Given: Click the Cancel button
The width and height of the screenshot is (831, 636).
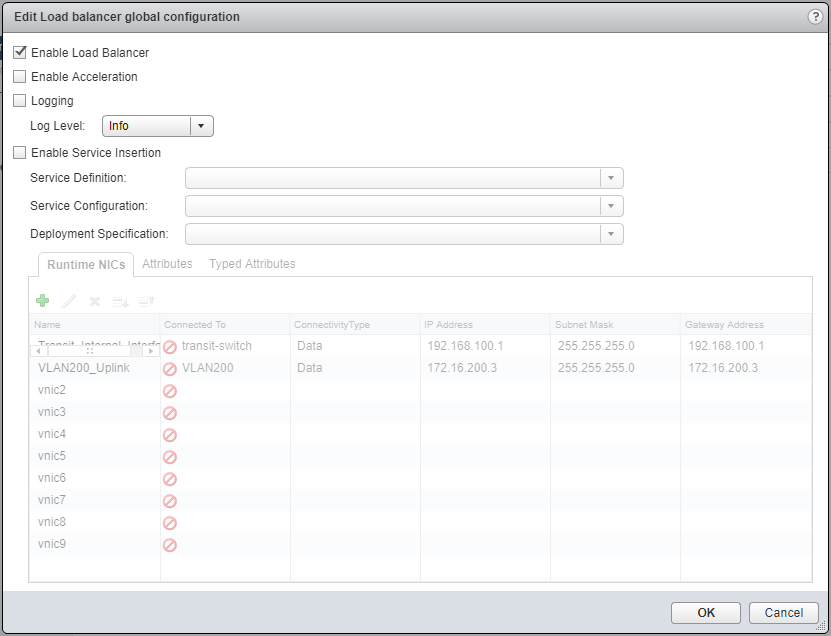Looking at the screenshot, I should click(x=783, y=612).
